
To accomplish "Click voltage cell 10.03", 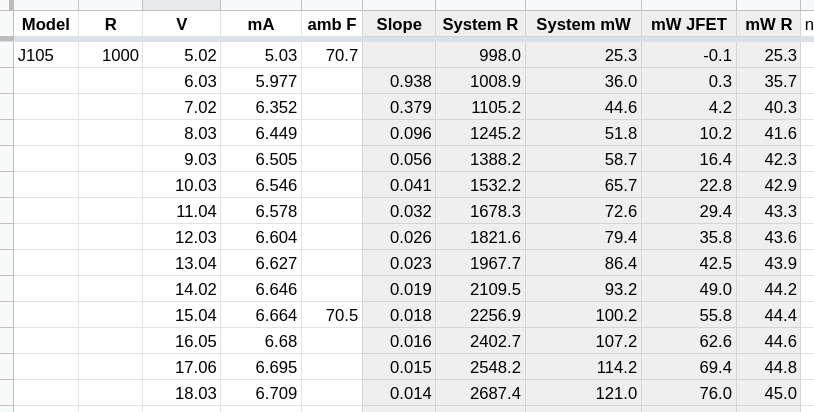I will tap(182, 185).
